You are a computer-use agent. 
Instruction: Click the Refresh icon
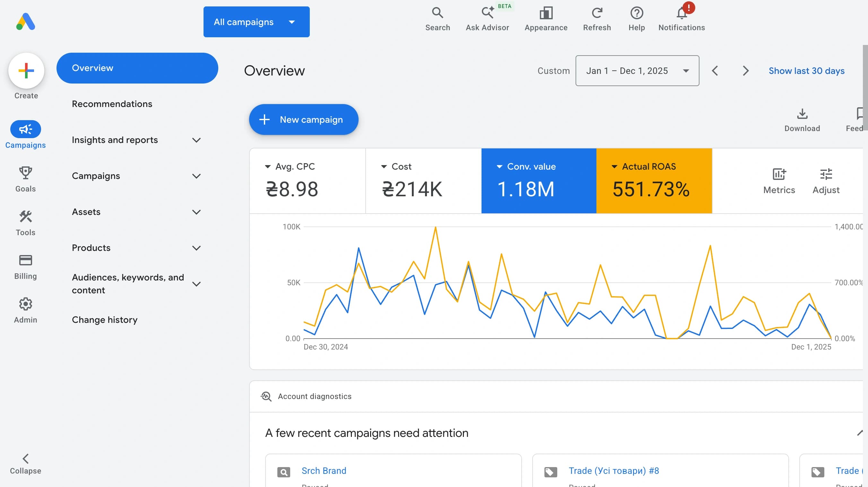pos(597,13)
